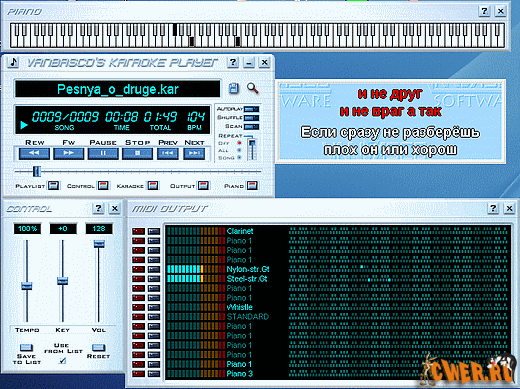Click the Vol slider handle
Image resolution: width=520 pixels, height=389 pixels.
pyautogui.click(x=99, y=244)
